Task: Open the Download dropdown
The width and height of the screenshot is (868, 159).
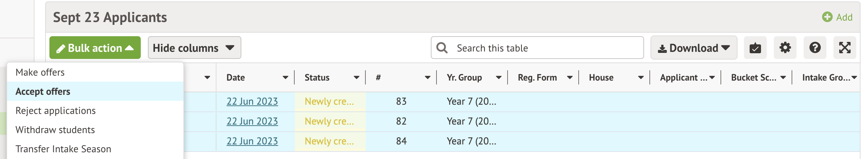Action: [x=693, y=48]
